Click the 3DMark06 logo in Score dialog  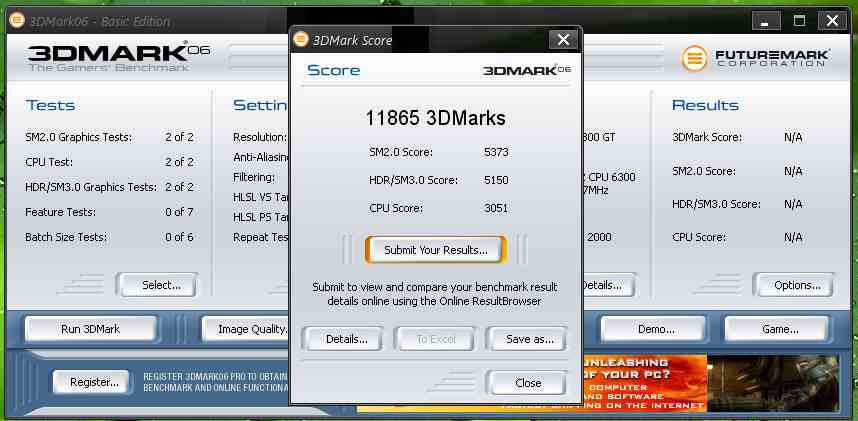(x=526, y=71)
